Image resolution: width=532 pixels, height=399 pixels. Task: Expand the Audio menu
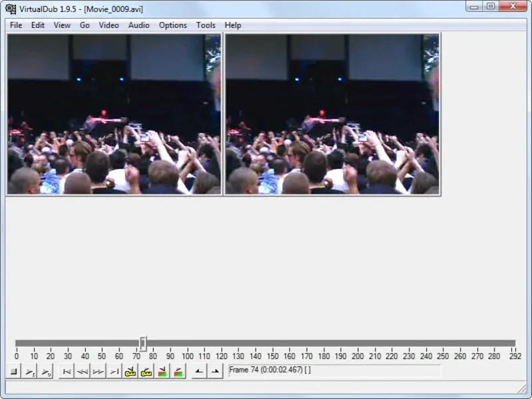(x=138, y=25)
